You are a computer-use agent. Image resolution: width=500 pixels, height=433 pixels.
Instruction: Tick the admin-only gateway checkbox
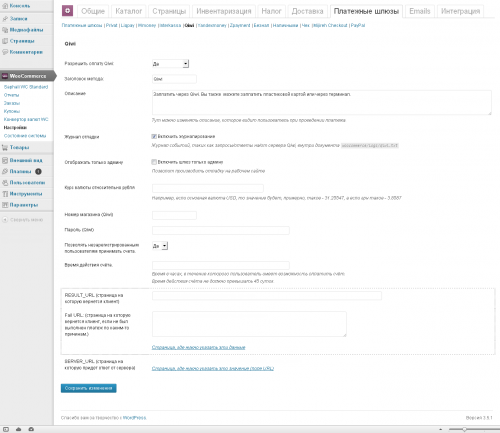(154, 162)
